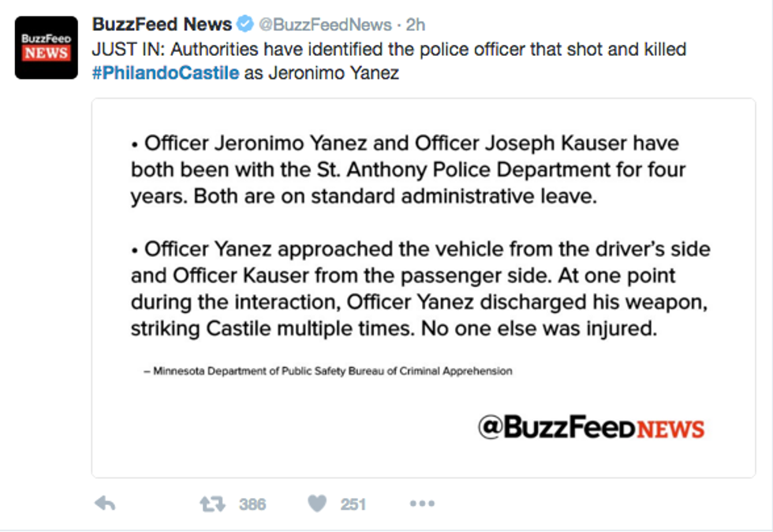Retweet using the retweet arrows icon

(x=211, y=504)
